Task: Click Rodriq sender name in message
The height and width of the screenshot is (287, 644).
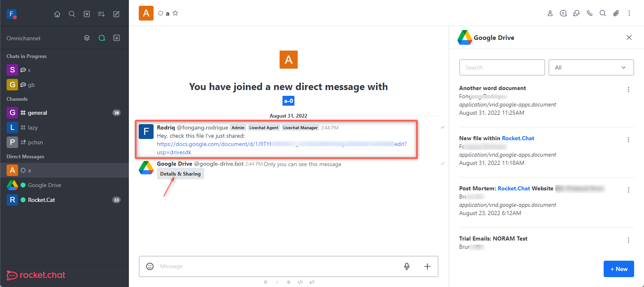Action: click(166, 127)
